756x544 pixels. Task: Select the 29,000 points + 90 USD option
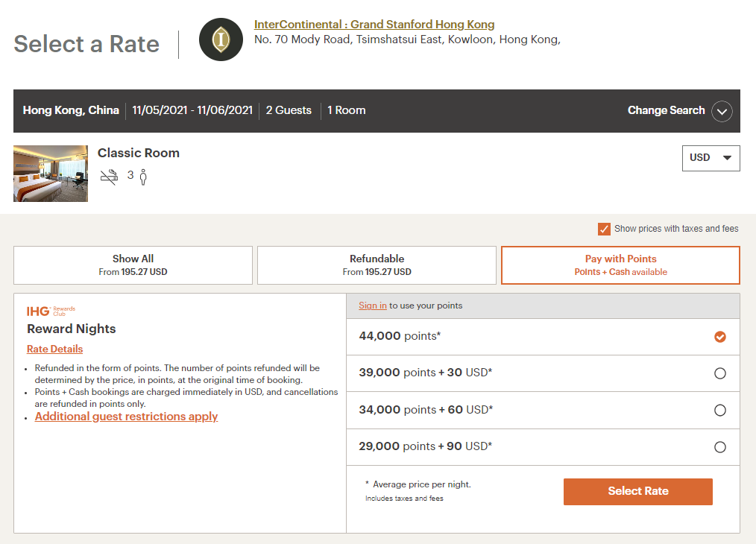pos(719,446)
